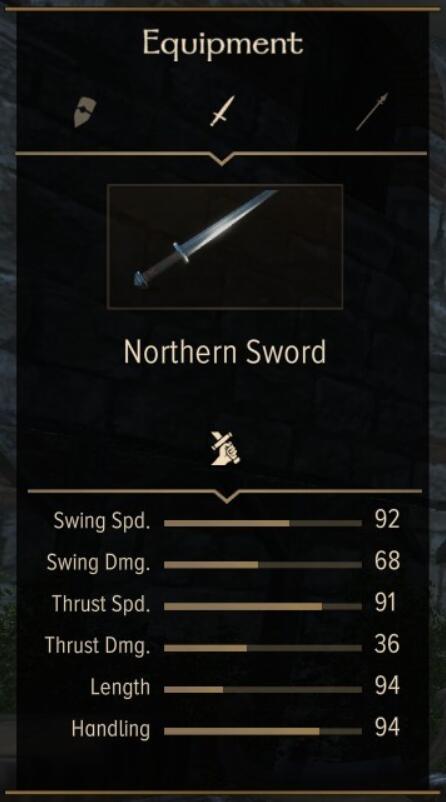Click the chevron divider above the stats
The width and height of the screenshot is (446, 802).
tap(225, 496)
